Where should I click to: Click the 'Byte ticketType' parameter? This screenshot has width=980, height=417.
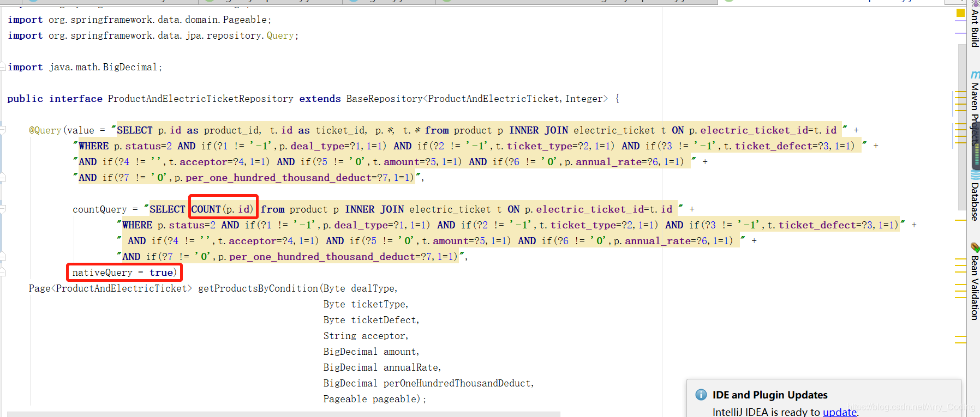pyautogui.click(x=366, y=304)
